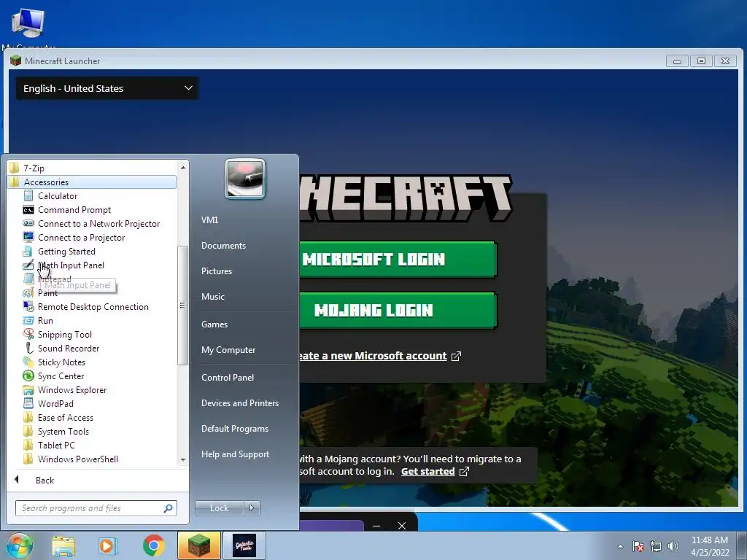
Task: Click the Get started migration link
Action: (x=435, y=472)
